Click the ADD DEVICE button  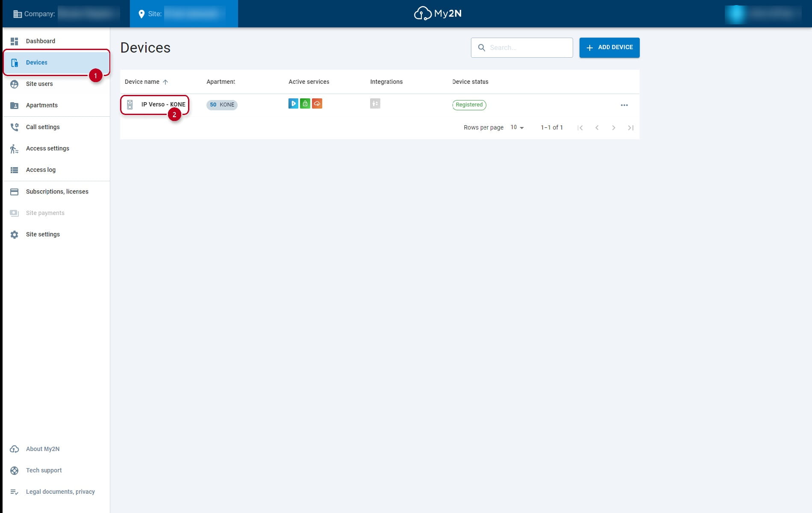[x=609, y=47]
